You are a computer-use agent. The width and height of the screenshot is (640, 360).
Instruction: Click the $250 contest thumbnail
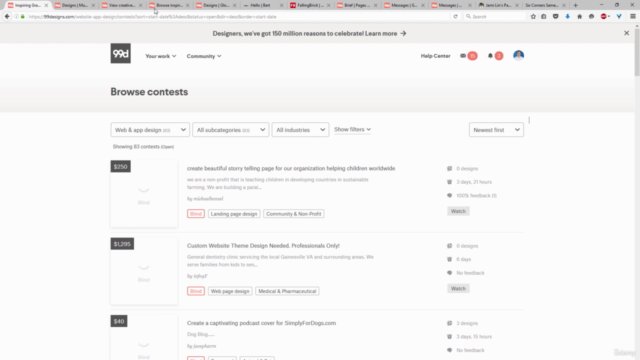click(144, 194)
